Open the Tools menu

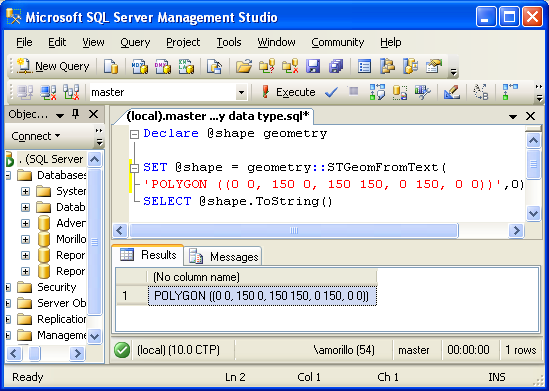coord(229,42)
